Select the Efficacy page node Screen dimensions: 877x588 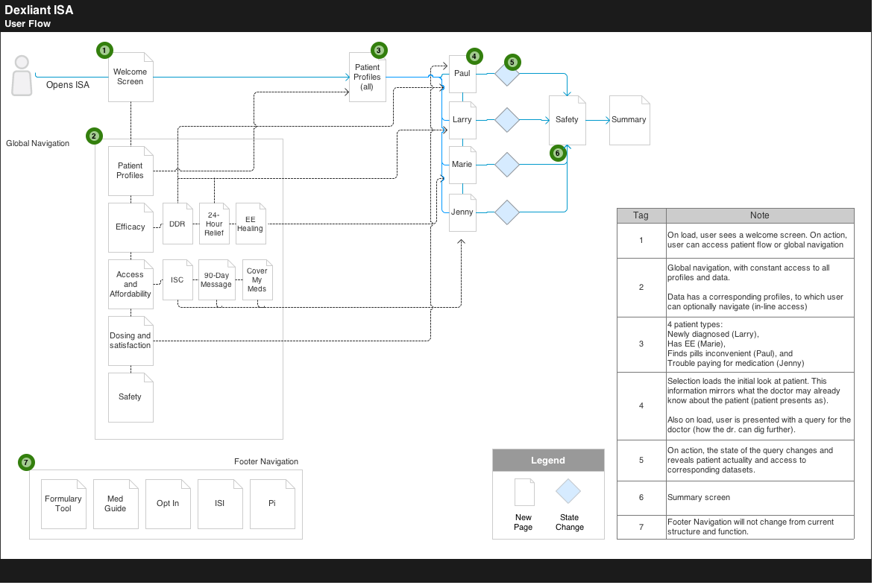131,227
